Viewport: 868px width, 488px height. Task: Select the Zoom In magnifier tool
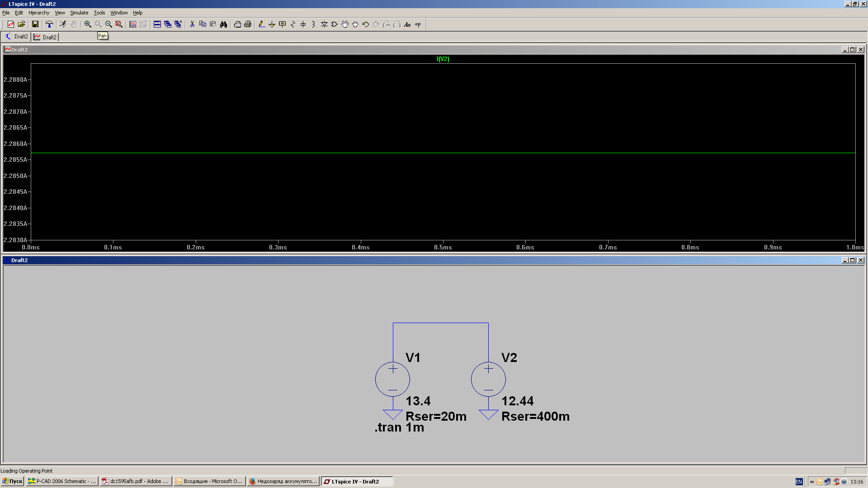click(x=88, y=24)
